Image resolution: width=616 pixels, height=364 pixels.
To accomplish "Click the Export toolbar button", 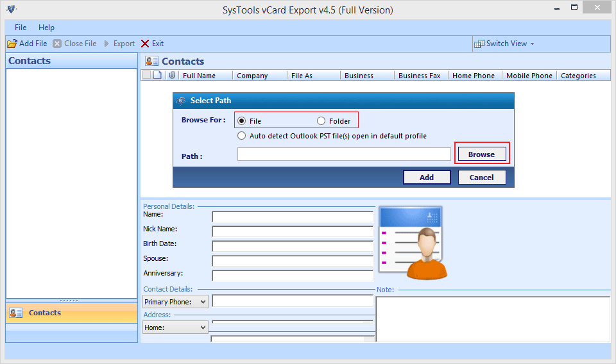I will pos(119,44).
